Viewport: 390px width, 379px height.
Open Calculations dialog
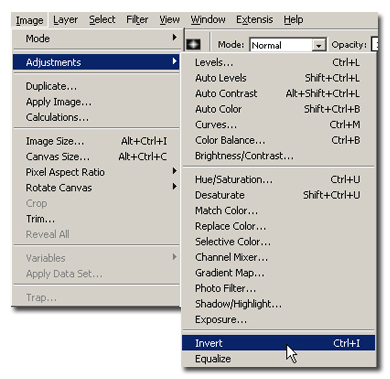coord(97,117)
